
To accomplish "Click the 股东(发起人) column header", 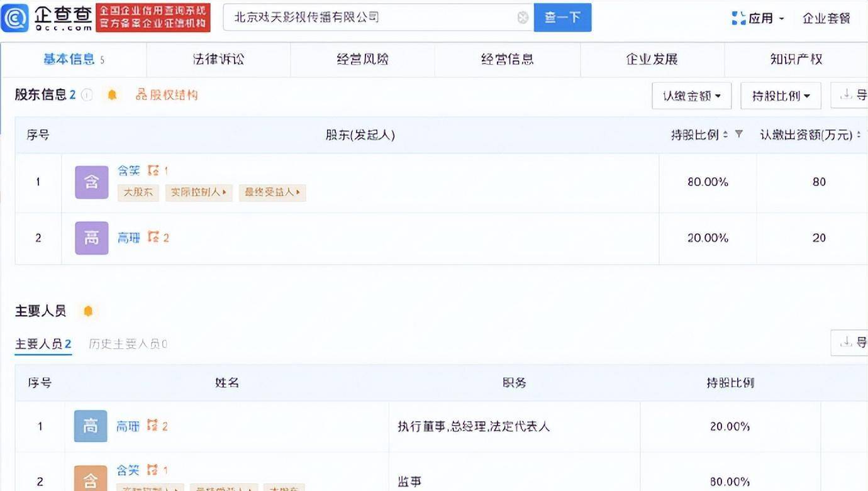I will click(x=360, y=135).
